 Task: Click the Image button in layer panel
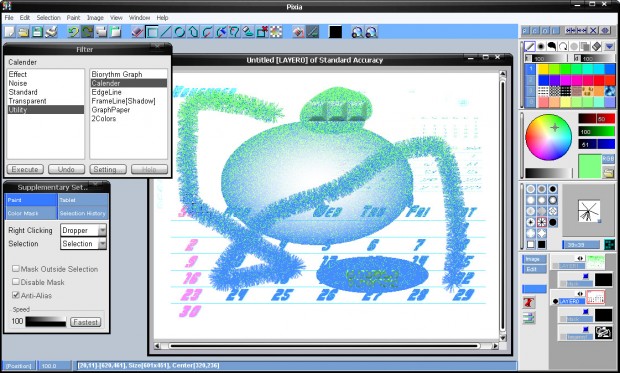[x=534, y=259]
